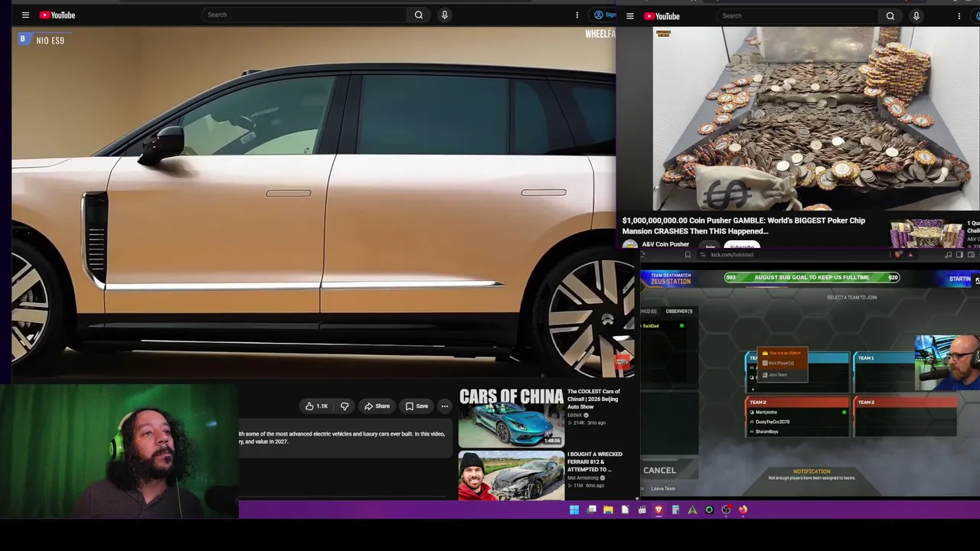The height and width of the screenshot is (551, 980).
Task: Open Task View on the taskbar
Action: tap(592, 510)
